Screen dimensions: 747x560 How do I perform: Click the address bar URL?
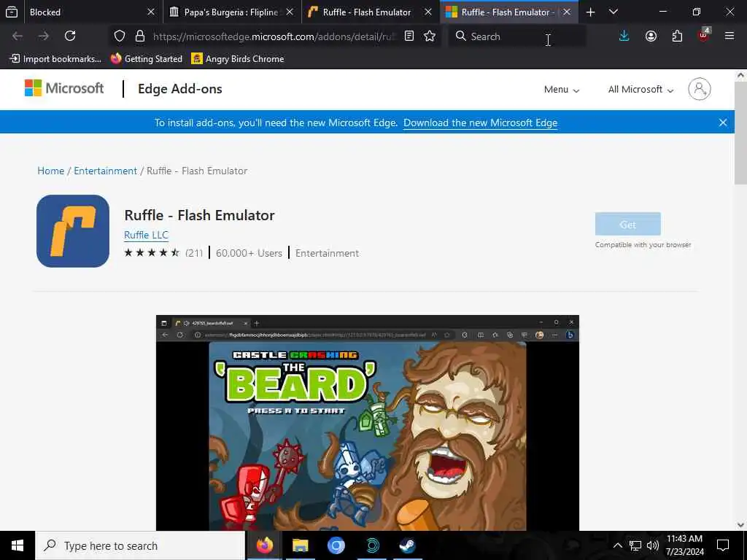(274, 36)
